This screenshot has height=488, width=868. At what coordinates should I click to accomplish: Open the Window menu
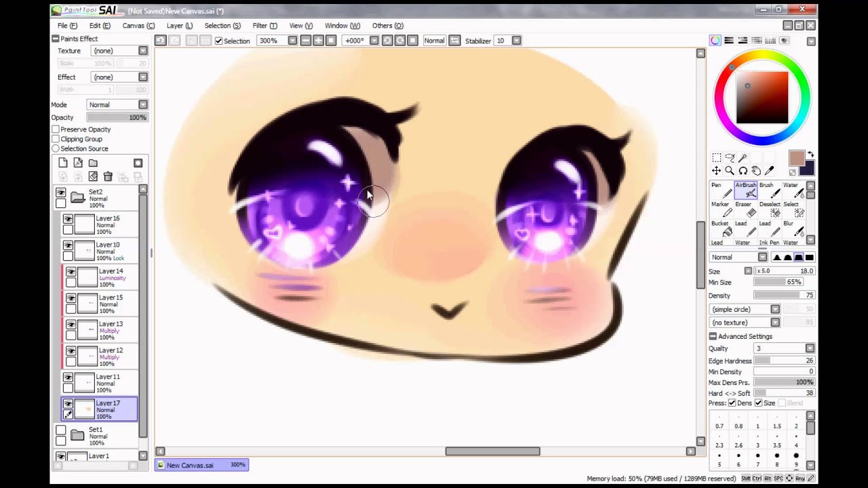point(342,26)
